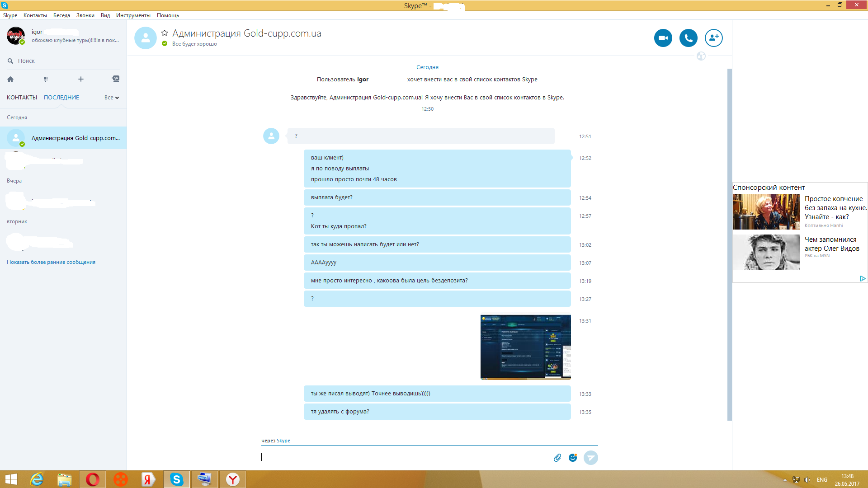The image size is (868, 488).
Task: Click the paperclip attach file icon
Action: coord(557,458)
